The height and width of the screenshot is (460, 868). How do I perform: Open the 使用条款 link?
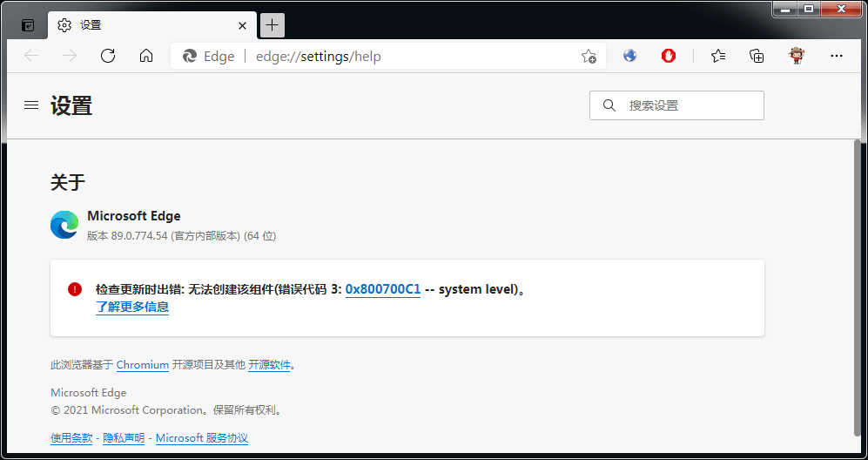tap(71, 438)
